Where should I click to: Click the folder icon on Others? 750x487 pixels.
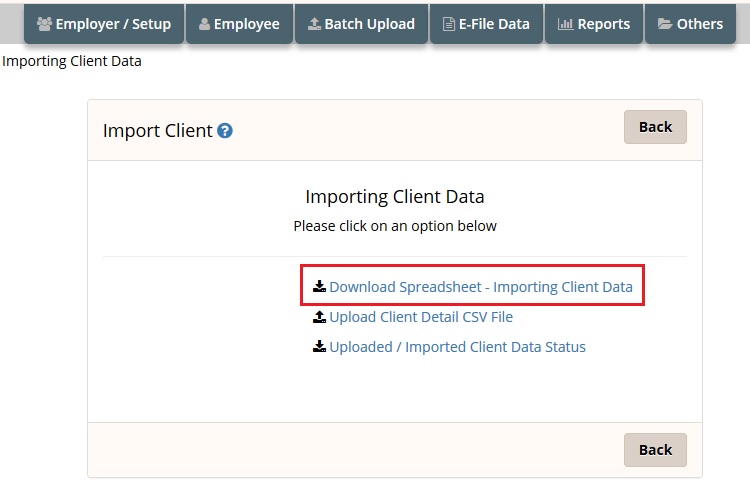(665, 24)
